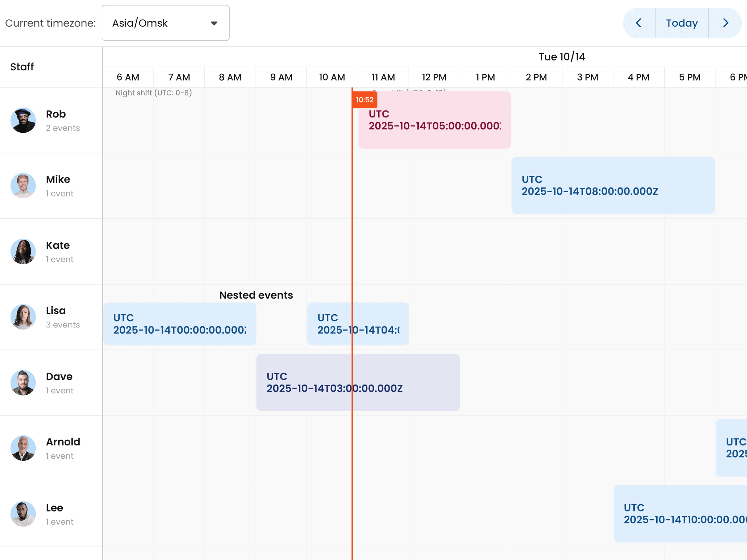Open the previous day navigation arrow

[639, 23]
